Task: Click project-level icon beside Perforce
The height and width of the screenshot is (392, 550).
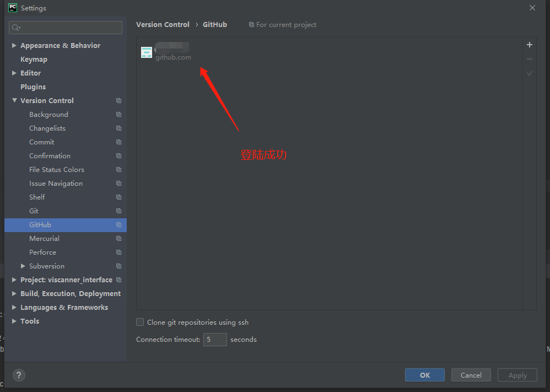Action: [x=118, y=253]
